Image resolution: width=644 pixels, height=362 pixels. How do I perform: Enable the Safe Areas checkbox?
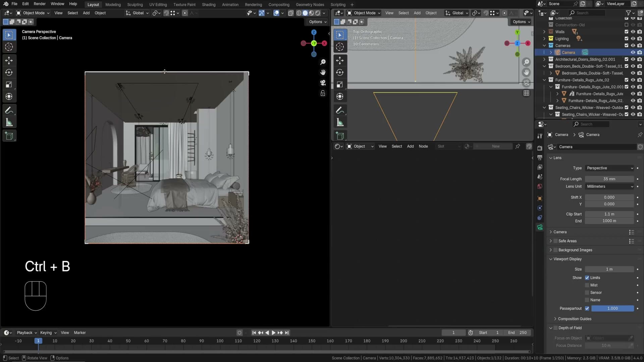555,241
